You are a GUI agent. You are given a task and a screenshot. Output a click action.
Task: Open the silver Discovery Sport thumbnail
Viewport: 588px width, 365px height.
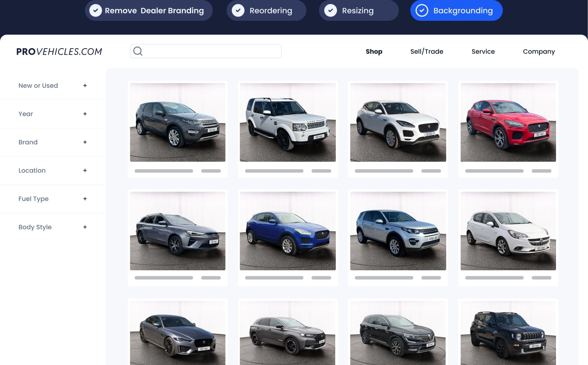(x=398, y=231)
